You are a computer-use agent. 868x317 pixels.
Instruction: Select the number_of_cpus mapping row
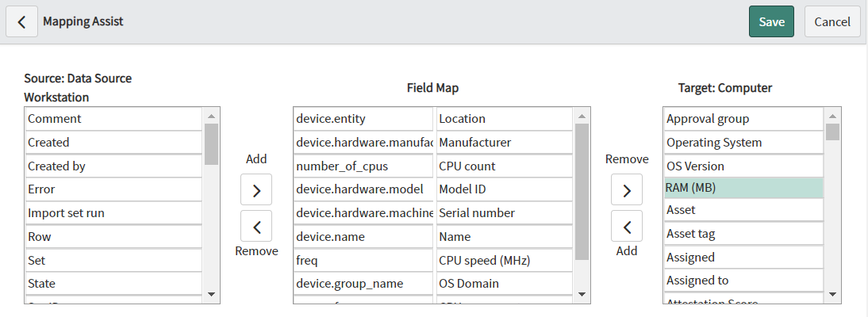click(432, 166)
